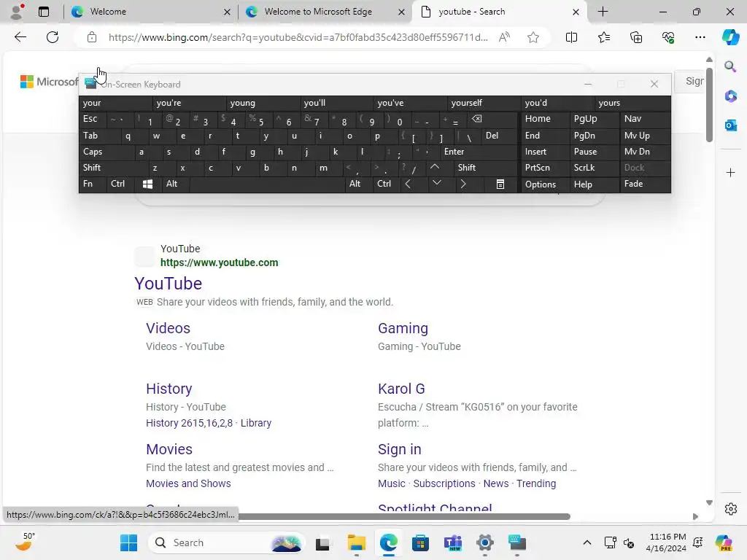
Task: Tap the Windows logo key on keyboard
Action: click(x=147, y=184)
